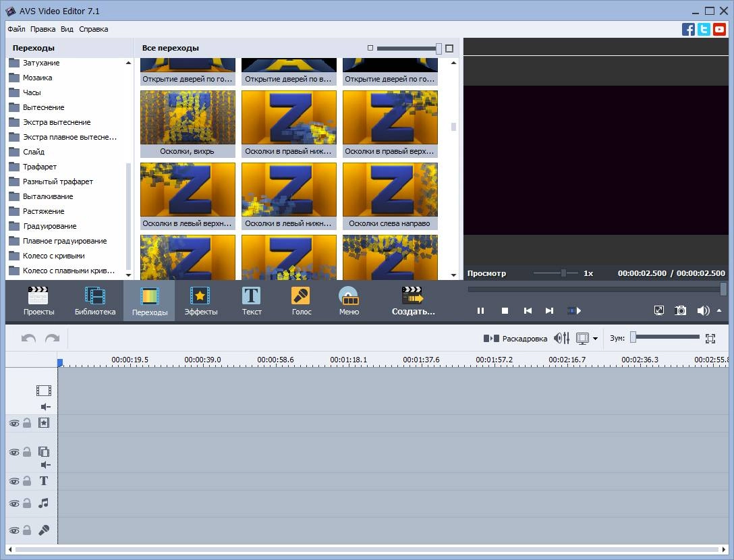The height and width of the screenshot is (560, 734).
Task: Switch to Раскадровка storyboard view
Action: [x=515, y=338]
